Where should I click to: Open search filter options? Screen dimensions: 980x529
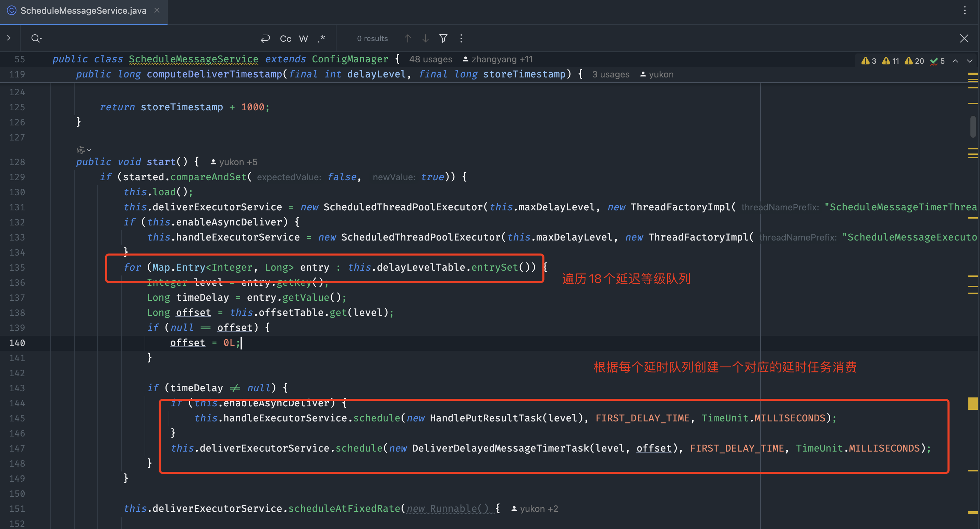click(443, 38)
